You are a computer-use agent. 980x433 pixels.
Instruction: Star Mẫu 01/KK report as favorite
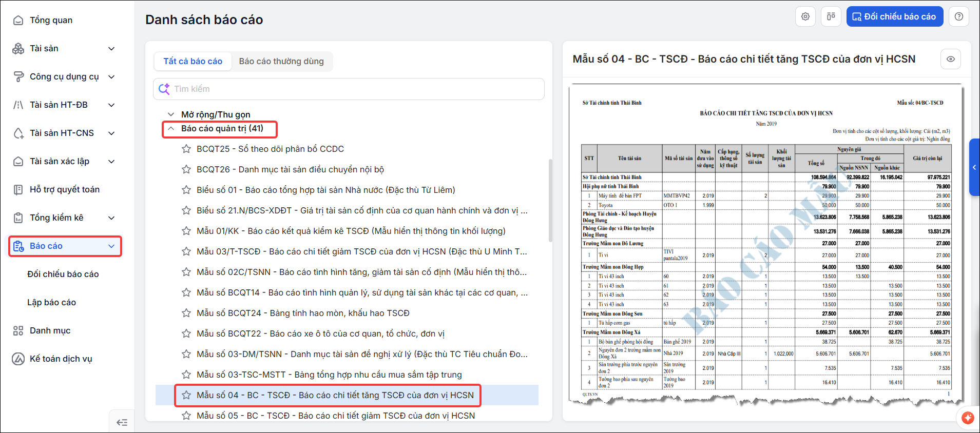pyautogui.click(x=186, y=231)
